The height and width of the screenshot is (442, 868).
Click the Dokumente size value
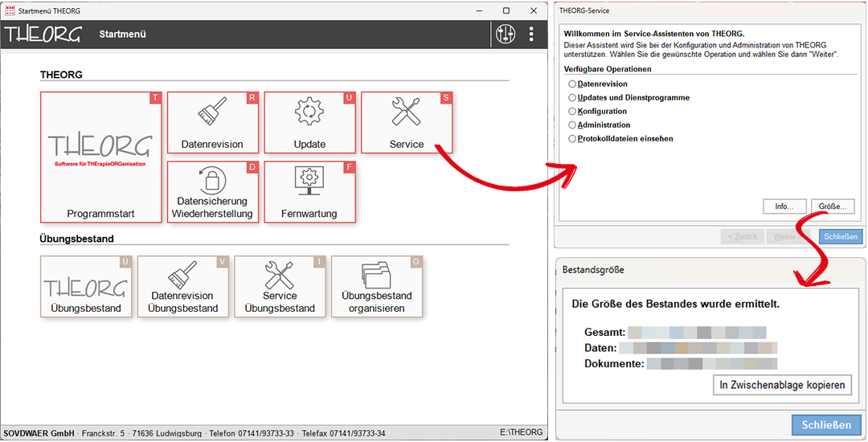(x=712, y=363)
